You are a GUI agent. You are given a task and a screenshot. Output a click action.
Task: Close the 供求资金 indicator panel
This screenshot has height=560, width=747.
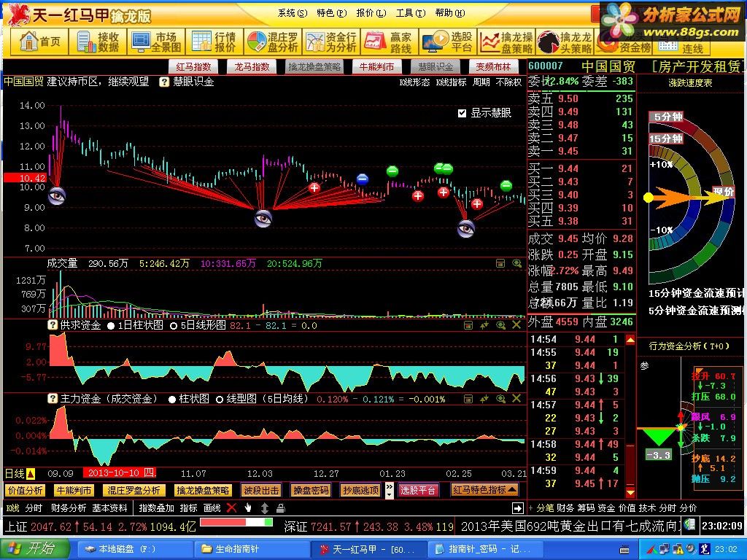pyautogui.click(x=516, y=324)
